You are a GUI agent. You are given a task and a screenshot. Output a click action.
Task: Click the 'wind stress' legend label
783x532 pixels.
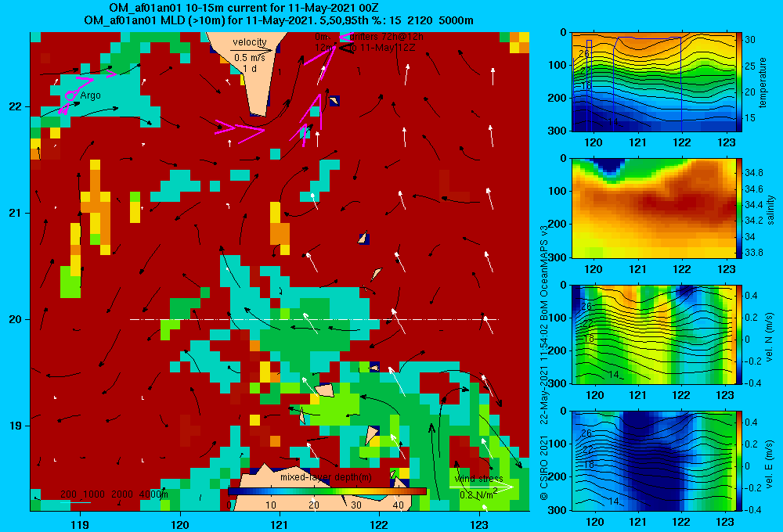[478, 479]
